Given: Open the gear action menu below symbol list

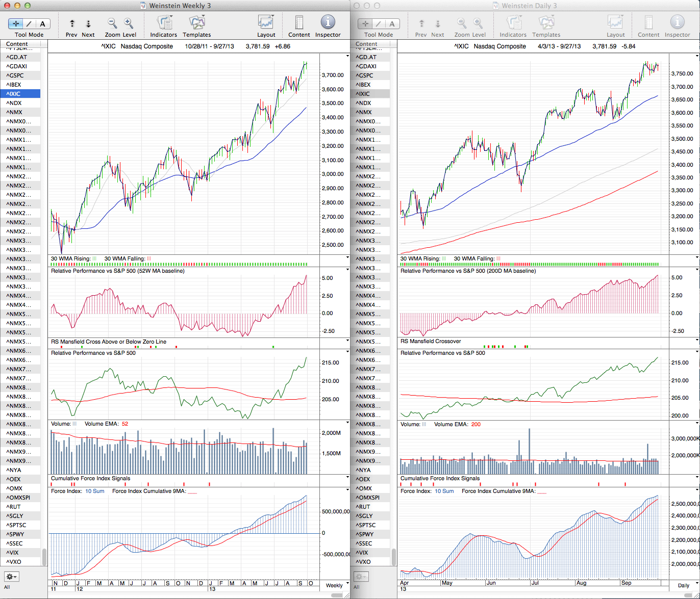Looking at the screenshot, I should (x=12, y=577).
